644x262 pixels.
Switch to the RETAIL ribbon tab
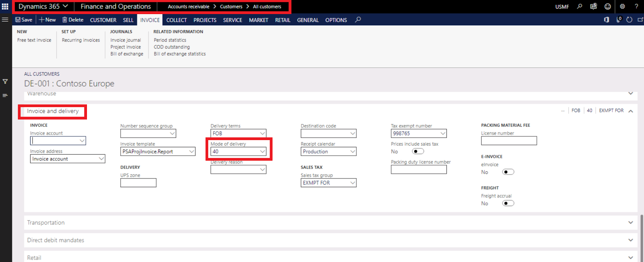283,20
